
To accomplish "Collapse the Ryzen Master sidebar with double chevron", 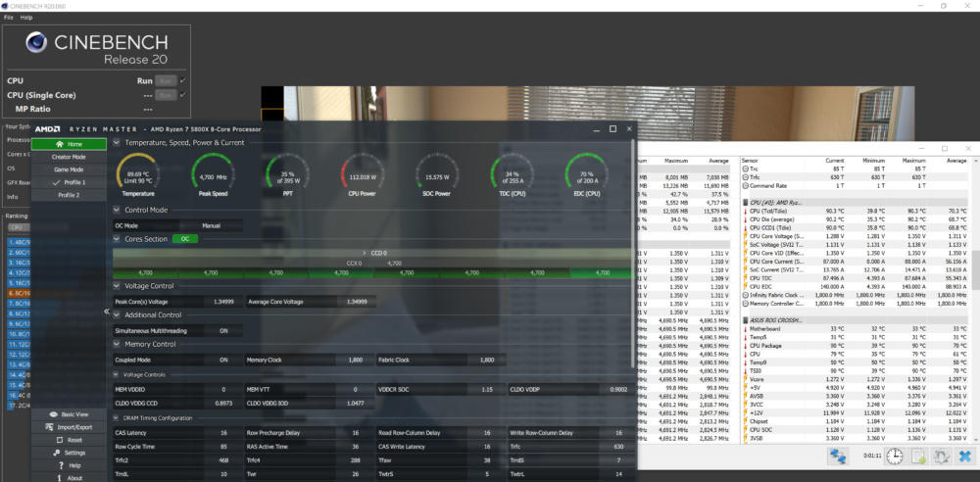I will [x=107, y=312].
